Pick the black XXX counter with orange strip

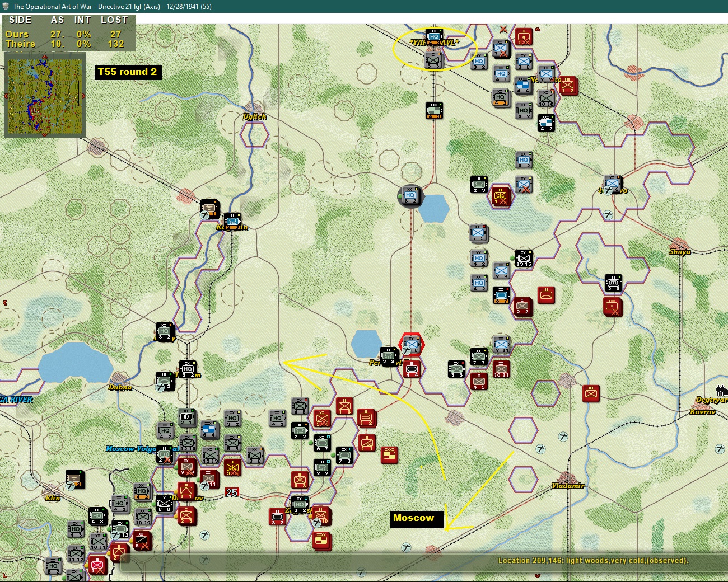(x=434, y=111)
